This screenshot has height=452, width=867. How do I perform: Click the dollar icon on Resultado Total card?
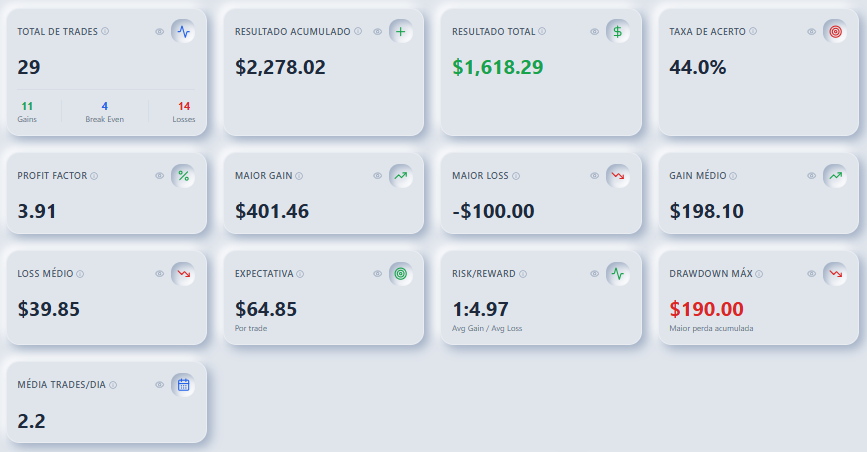(618, 32)
